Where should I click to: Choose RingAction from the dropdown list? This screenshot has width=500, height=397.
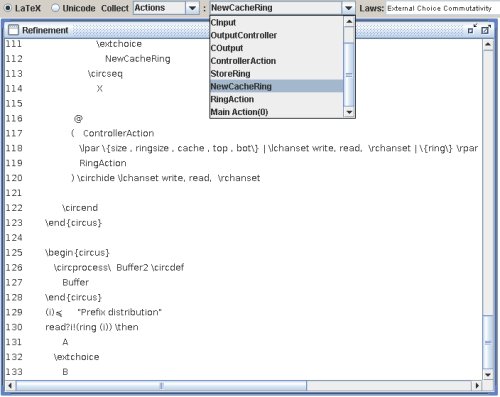[276, 99]
